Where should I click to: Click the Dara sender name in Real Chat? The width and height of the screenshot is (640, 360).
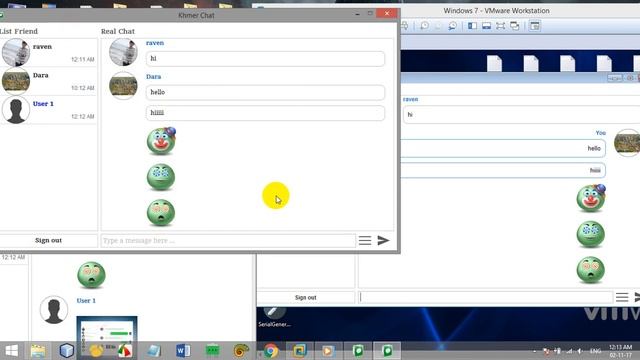click(x=153, y=76)
